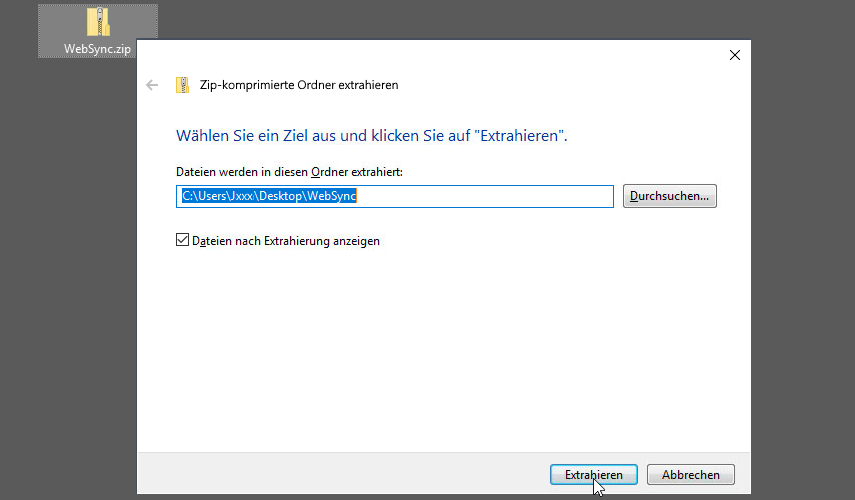The image size is (855, 500).
Task: Cancel the wizard using Abbrechen
Action: pos(691,474)
